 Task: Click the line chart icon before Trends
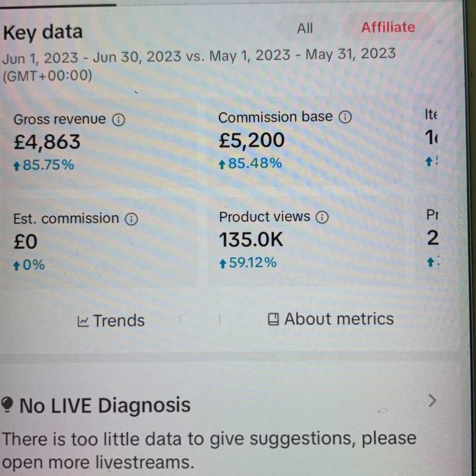point(83,321)
